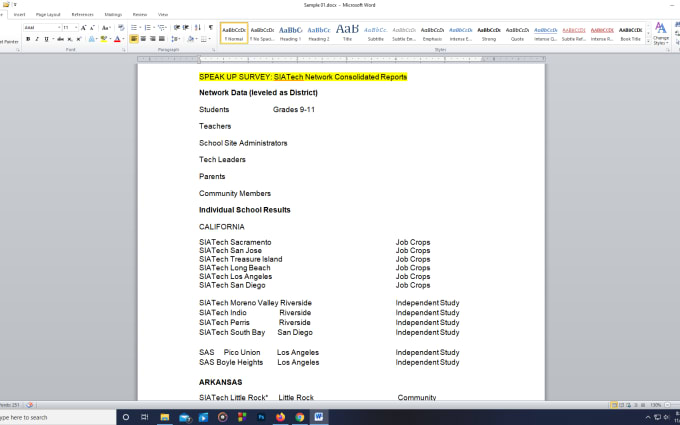Open the Insert tab
The height and width of the screenshot is (425, 680).
click(x=19, y=15)
